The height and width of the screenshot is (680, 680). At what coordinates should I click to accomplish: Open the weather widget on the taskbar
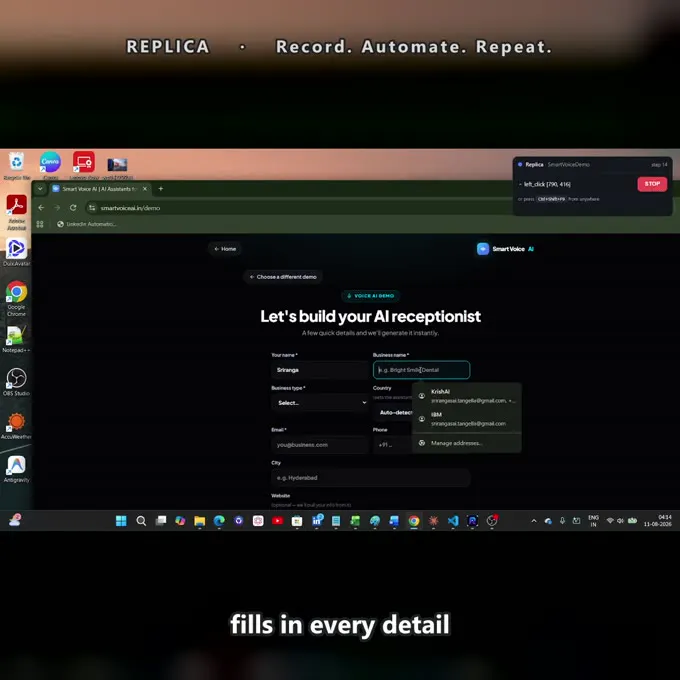click(x=15, y=520)
